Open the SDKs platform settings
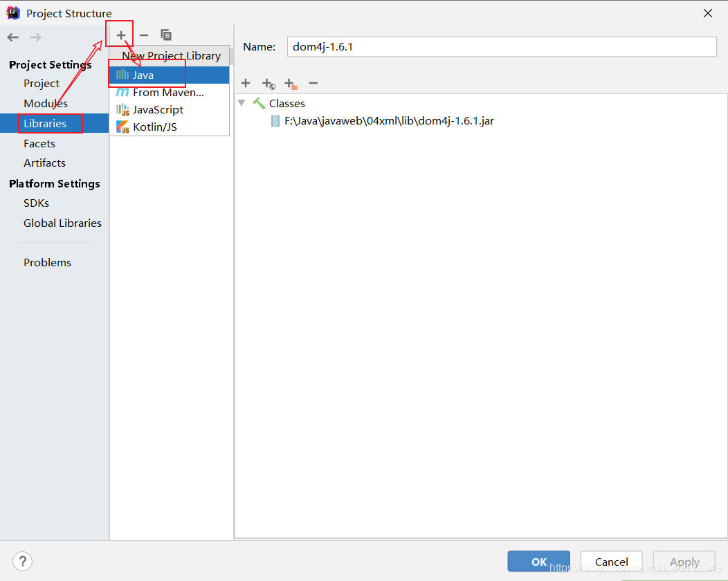 (x=36, y=203)
